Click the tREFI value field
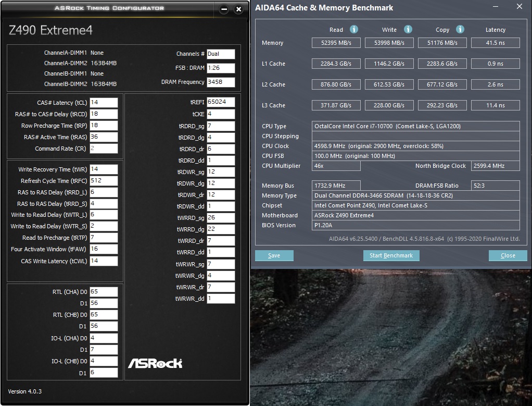The image size is (532, 406). 221,102
